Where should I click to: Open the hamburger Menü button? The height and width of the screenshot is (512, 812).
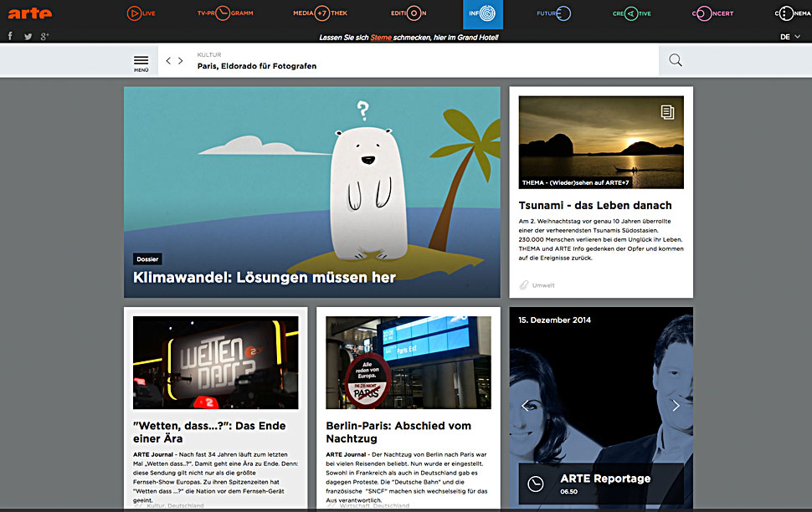tap(141, 63)
